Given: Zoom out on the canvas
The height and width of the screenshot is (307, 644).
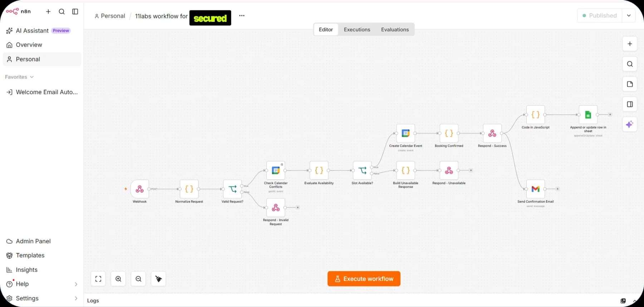Looking at the screenshot, I should click(x=138, y=279).
